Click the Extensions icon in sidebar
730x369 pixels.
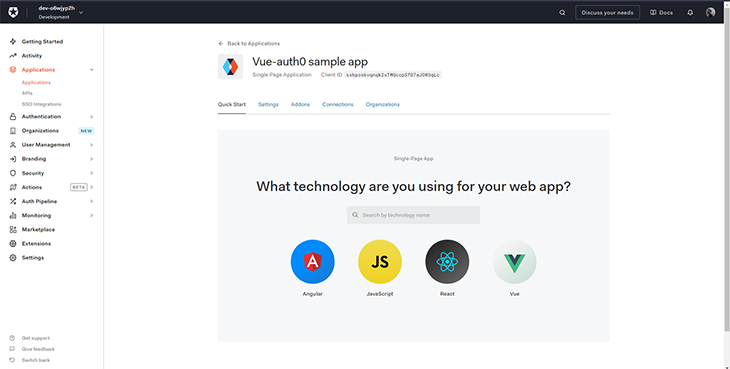point(13,243)
